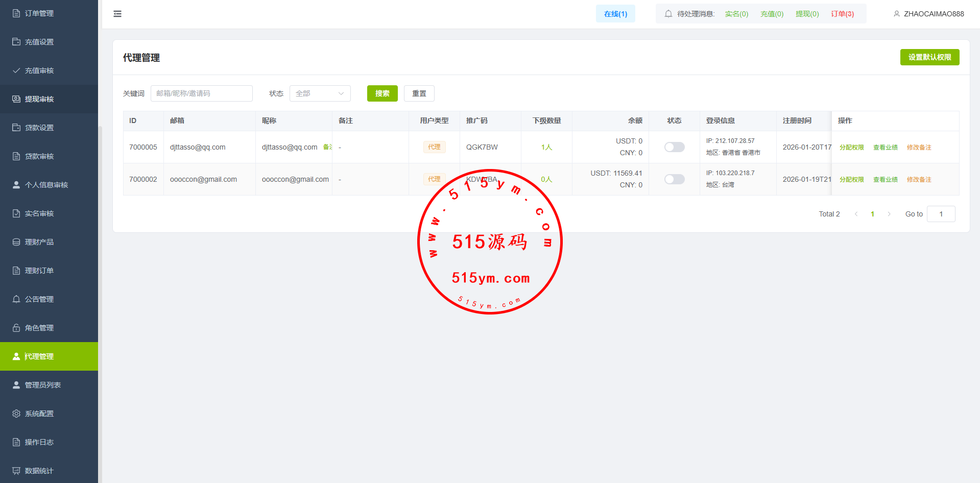Toggle status switch for agent 7000005
The width and height of the screenshot is (980, 483).
[x=674, y=147]
